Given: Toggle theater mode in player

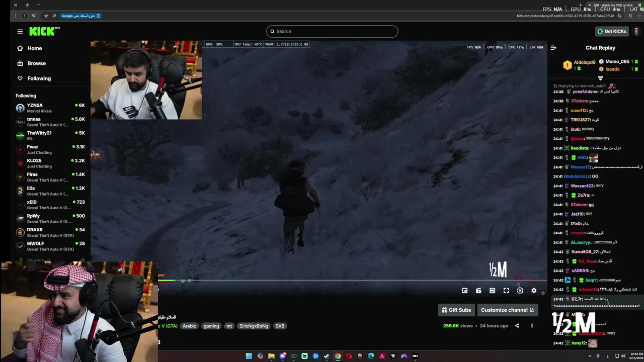Looking at the screenshot, I should pyautogui.click(x=492, y=291).
